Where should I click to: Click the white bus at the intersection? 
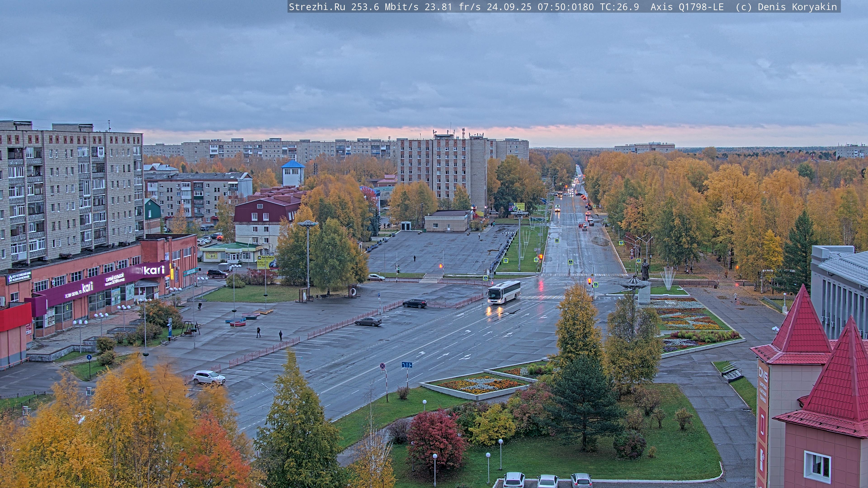click(x=504, y=292)
